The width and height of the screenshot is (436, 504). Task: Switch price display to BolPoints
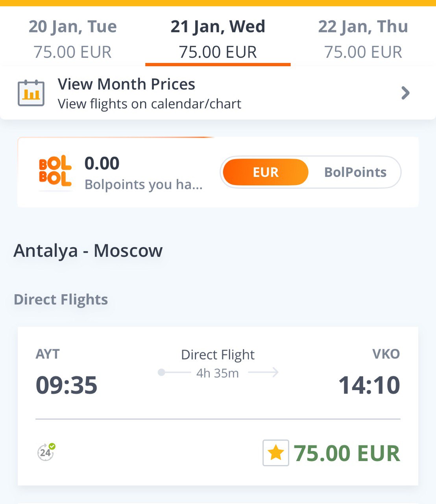point(355,172)
